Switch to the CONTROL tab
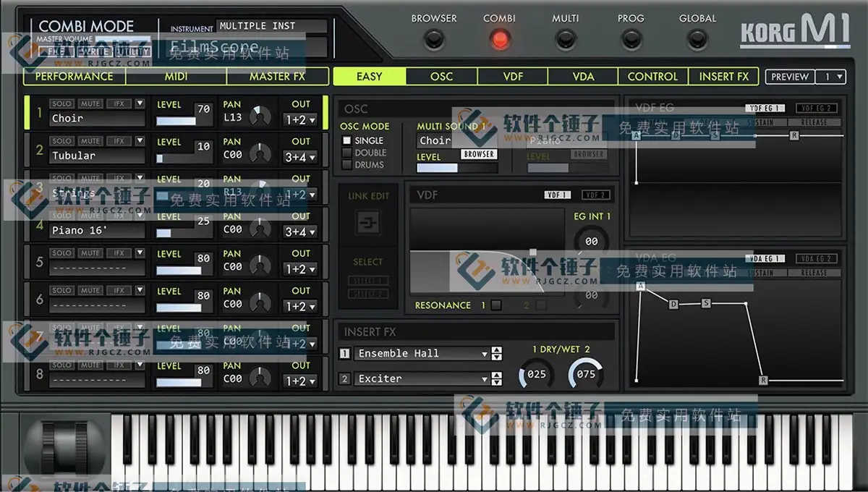Viewport: 868px width, 492px height. pyautogui.click(x=652, y=76)
